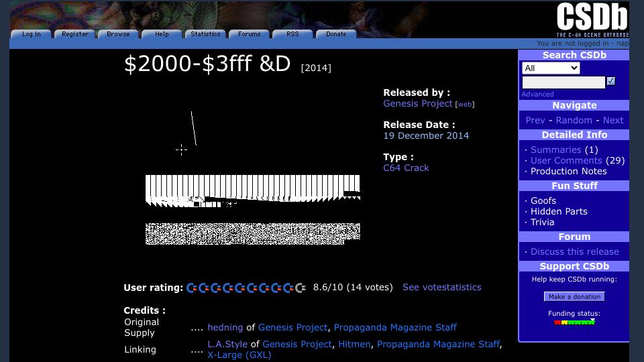Click Genesis Project in the Linking row

[x=297, y=344]
